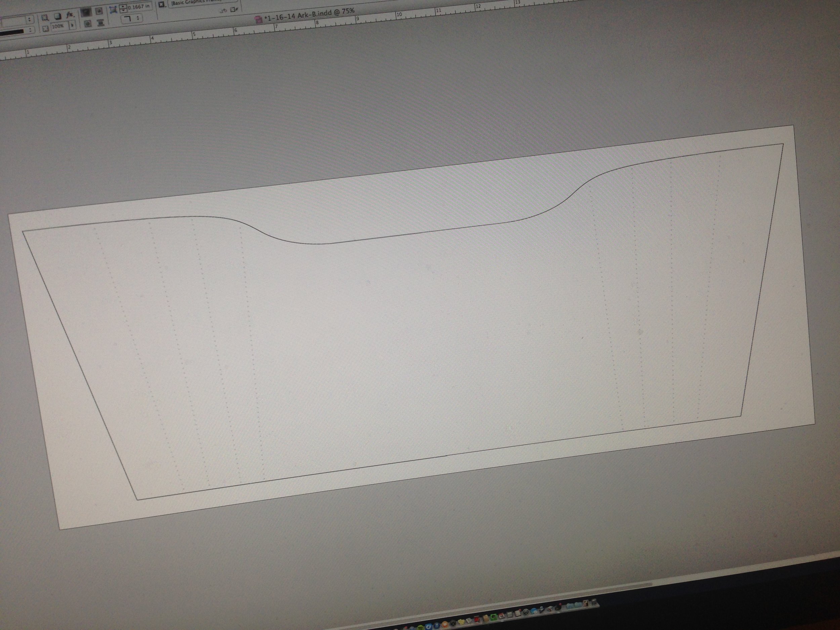Enable wrap around object shape
840x630 pixels.
click(88, 24)
